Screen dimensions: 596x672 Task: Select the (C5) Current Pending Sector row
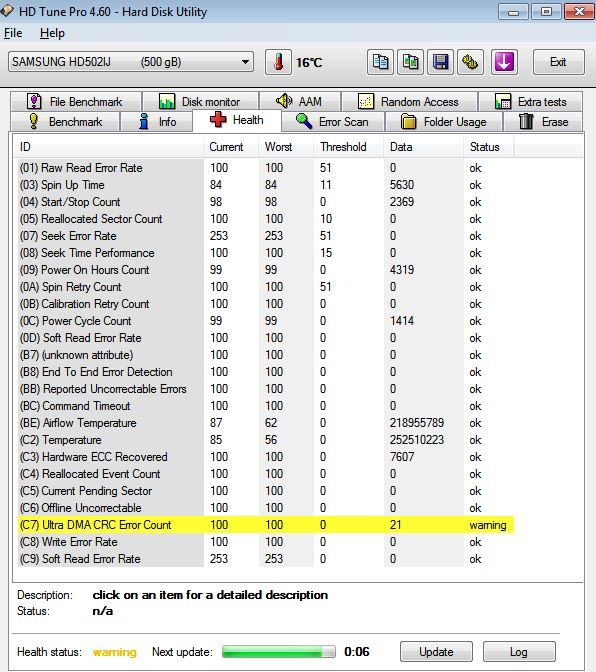coord(266,491)
